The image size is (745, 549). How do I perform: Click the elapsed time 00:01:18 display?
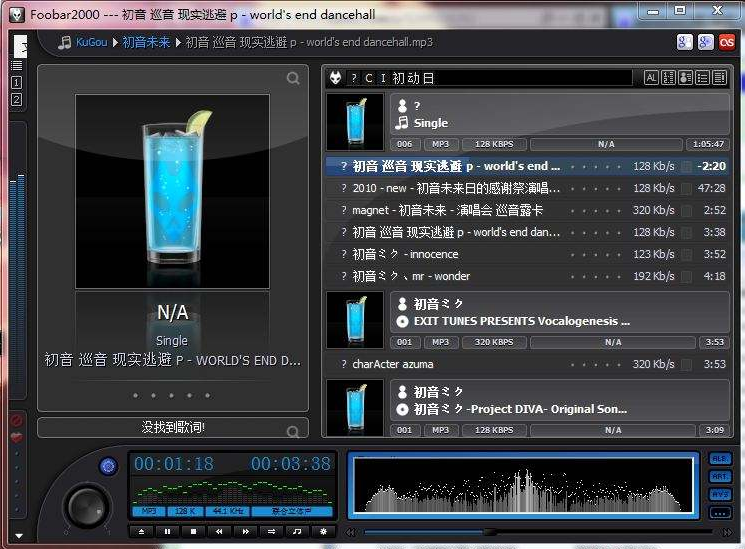(x=174, y=463)
